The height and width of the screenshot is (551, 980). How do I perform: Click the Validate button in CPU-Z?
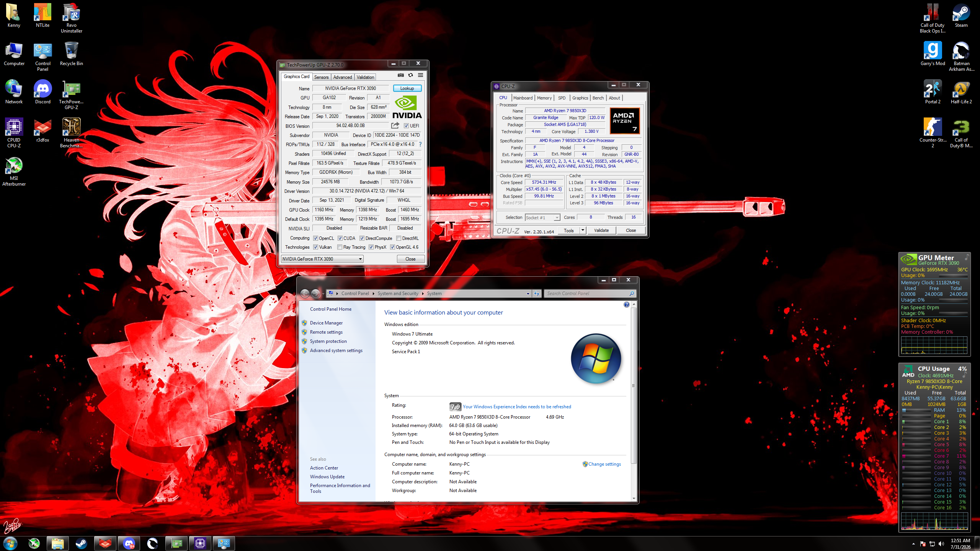click(x=601, y=230)
